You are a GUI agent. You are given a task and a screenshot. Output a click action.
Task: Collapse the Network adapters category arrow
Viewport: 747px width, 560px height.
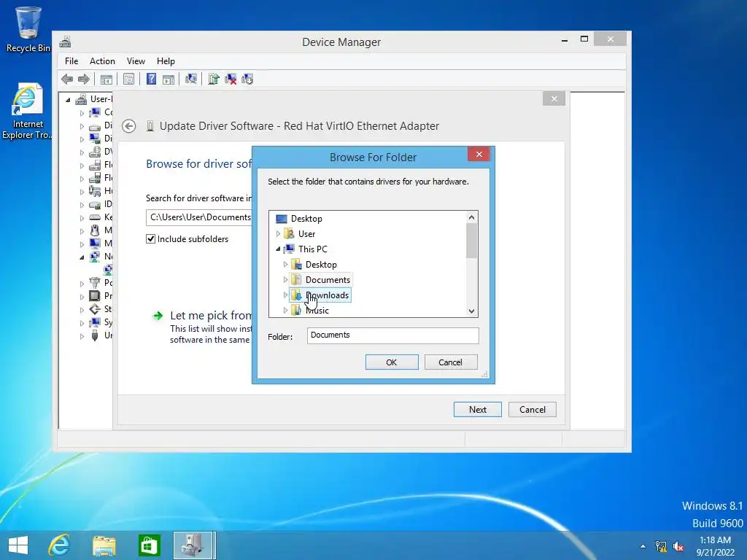coord(82,257)
